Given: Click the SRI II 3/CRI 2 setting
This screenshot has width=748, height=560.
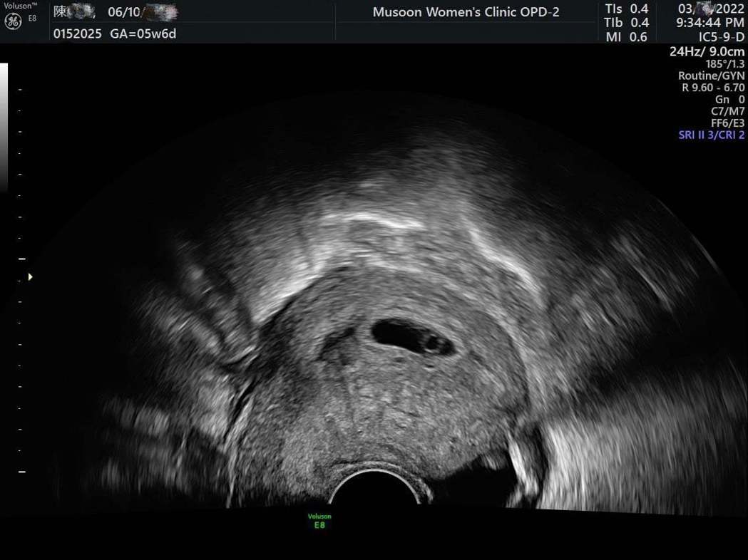Looking at the screenshot, I should pyautogui.click(x=711, y=135).
